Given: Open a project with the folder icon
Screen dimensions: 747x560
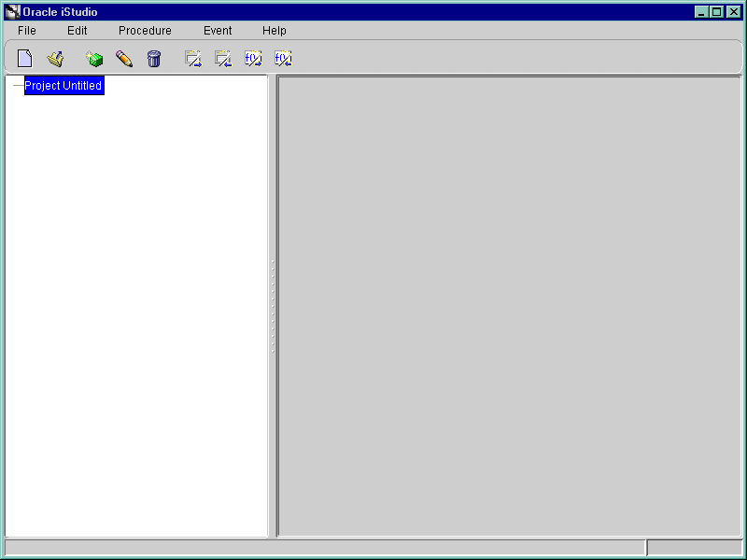Looking at the screenshot, I should (56, 59).
